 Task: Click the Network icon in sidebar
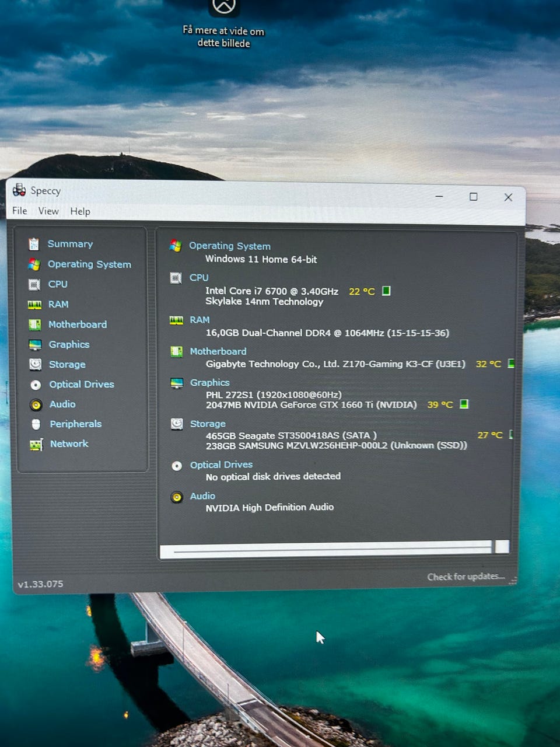point(36,445)
